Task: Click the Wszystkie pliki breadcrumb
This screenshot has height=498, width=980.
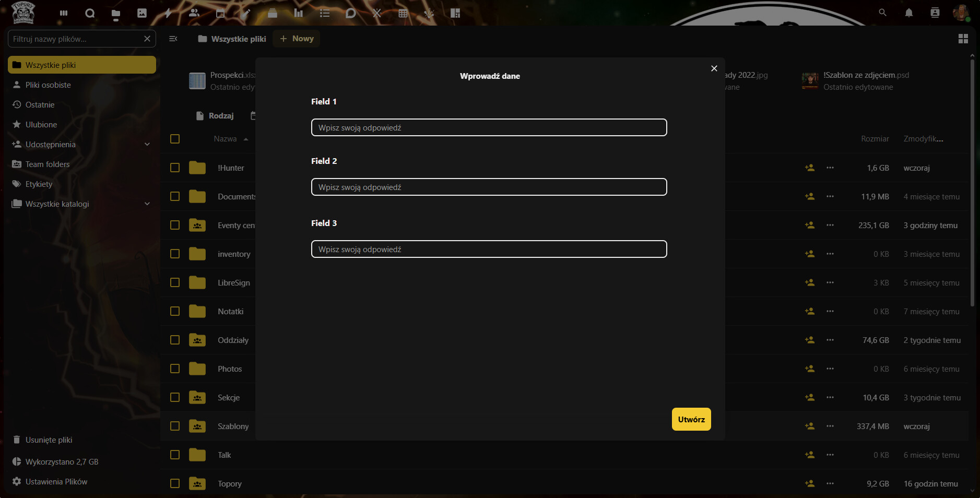Action: pyautogui.click(x=232, y=39)
